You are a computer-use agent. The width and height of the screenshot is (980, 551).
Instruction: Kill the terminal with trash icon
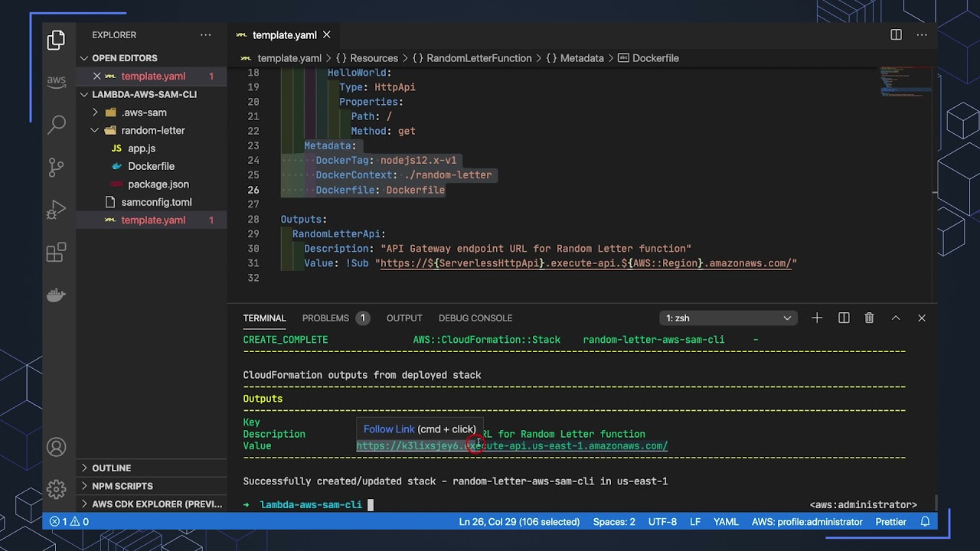(870, 318)
